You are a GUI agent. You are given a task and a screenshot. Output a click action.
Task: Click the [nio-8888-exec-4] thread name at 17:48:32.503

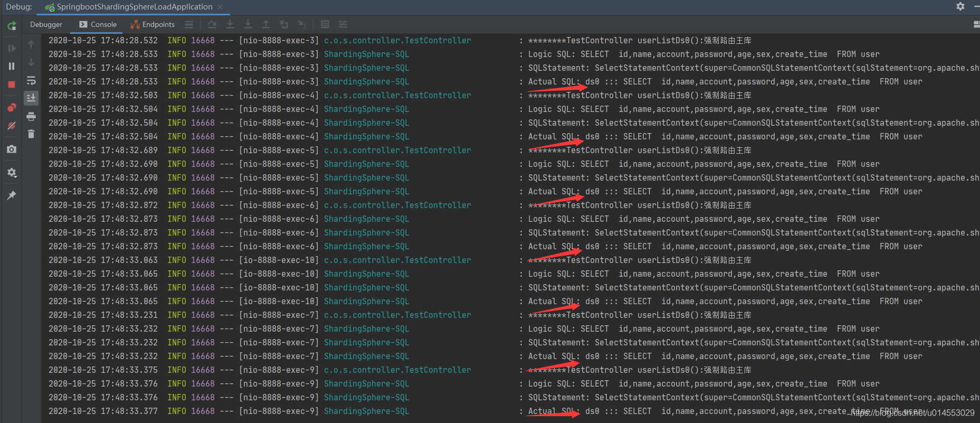279,95
